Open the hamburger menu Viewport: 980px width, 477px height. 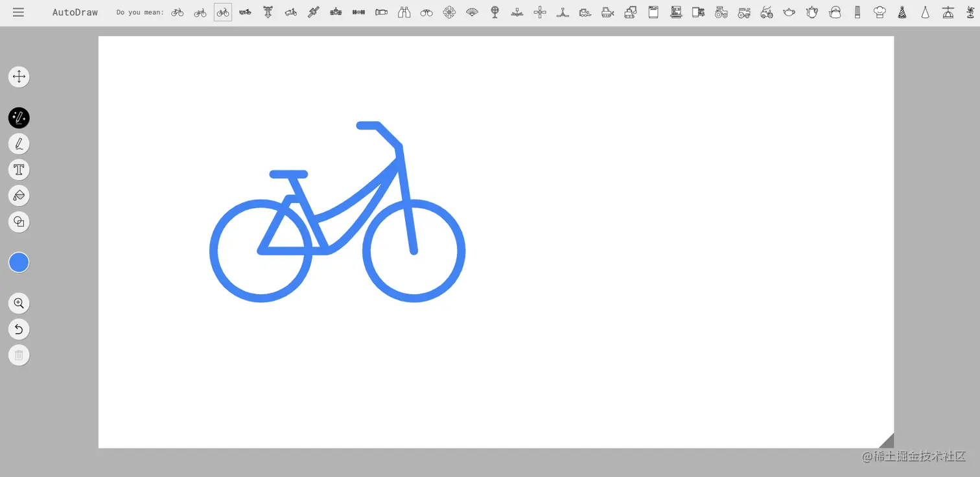18,12
